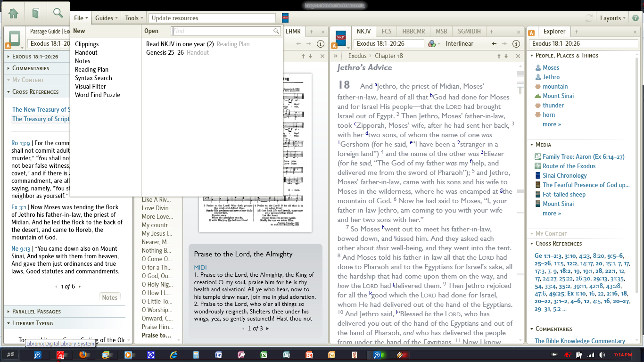644x362 pixels.
Task: Open the Tools dropdown menu
Action: tap(134, 18)
